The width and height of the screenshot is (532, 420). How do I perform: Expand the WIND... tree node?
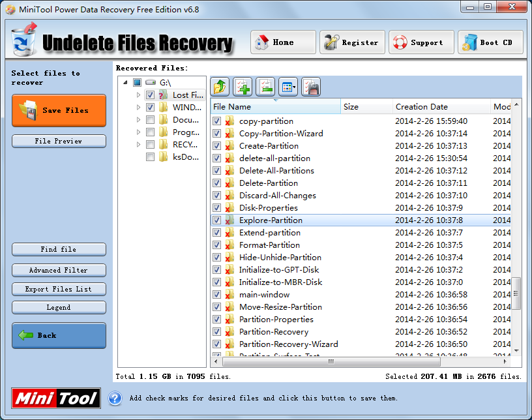(138, 108)
